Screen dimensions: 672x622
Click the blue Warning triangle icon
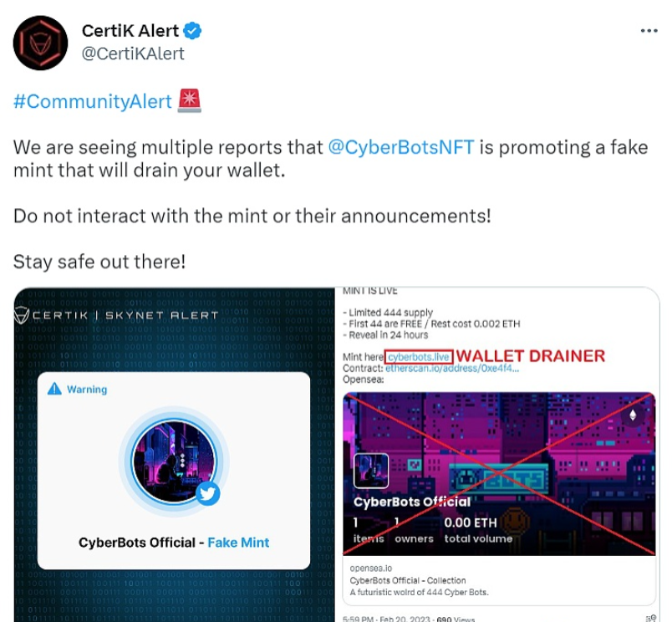click(x=54, y=389)
